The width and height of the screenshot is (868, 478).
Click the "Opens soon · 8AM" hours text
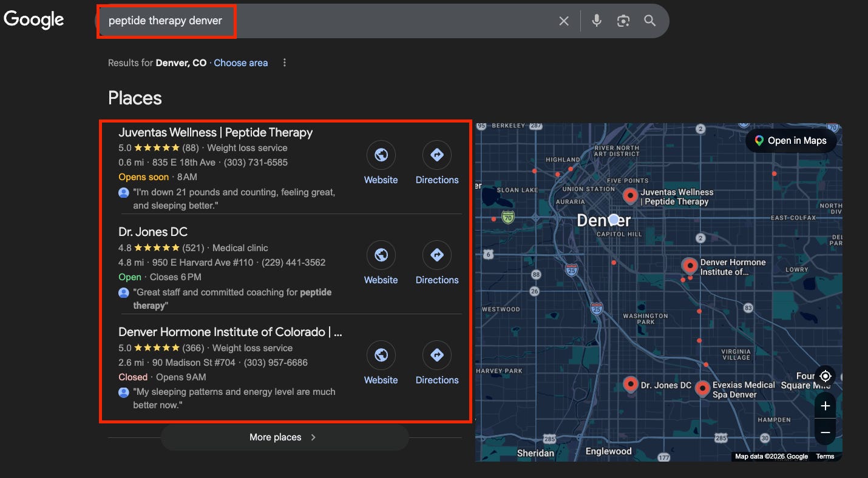(x=158, y=177)
